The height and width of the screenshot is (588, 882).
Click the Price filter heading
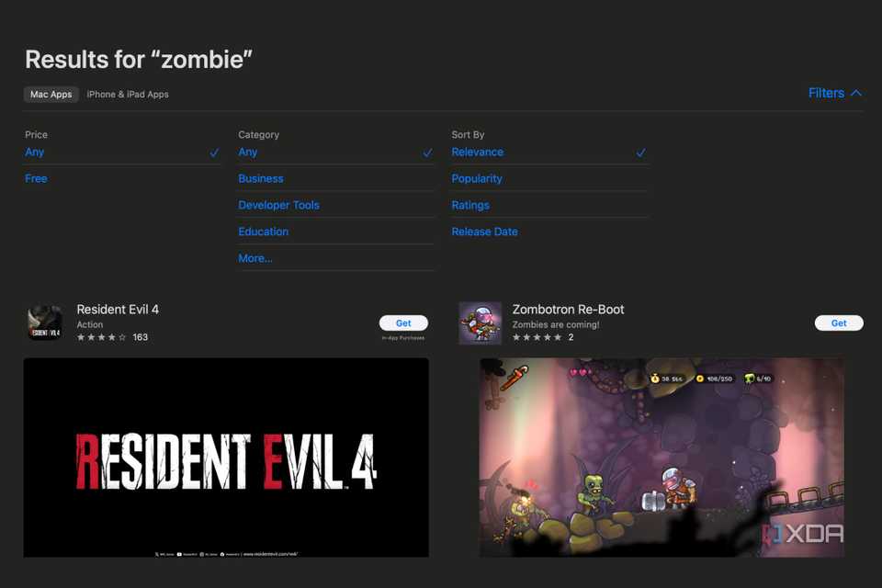coord(36,134)
